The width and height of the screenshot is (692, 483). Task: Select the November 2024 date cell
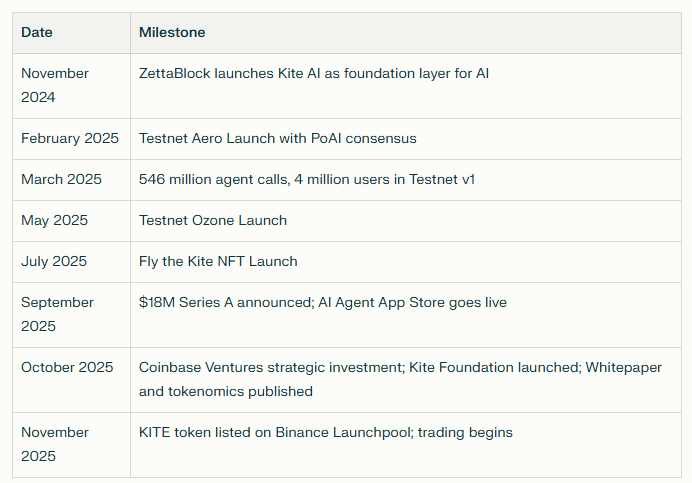pyautogui.click(x=55, y=85)
